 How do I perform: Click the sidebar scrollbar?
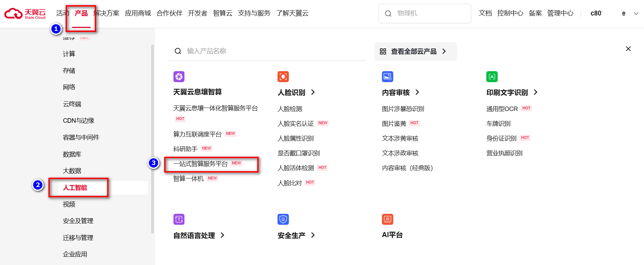(x=152, y=139)
